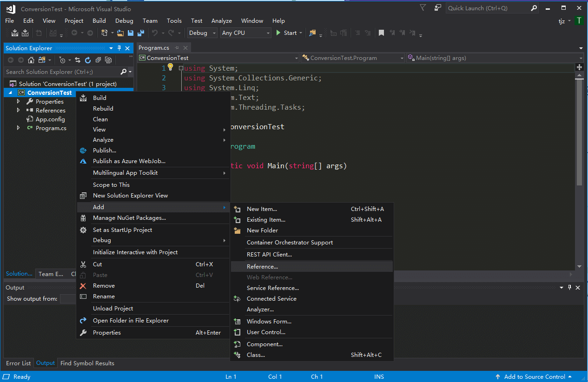Click the Save All toolbar icon
This screenshot has height=382, width=588.
pyautogui.click(x=140, y=33)
